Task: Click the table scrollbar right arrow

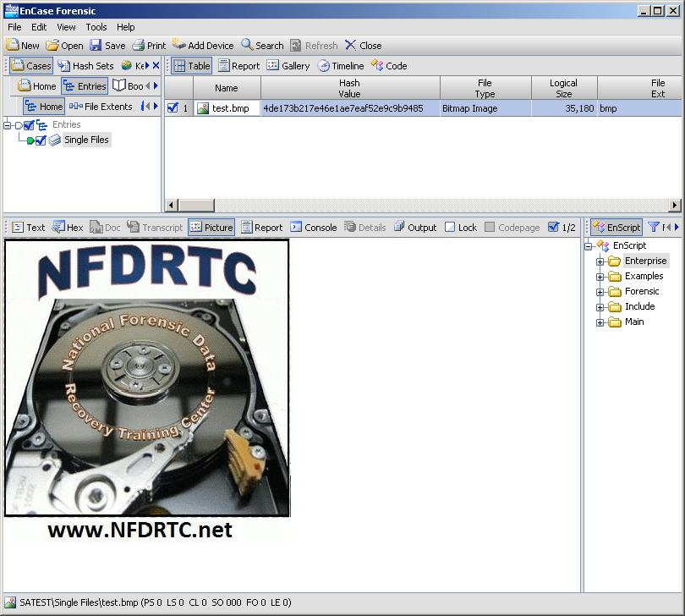Action: click(675, 205)
